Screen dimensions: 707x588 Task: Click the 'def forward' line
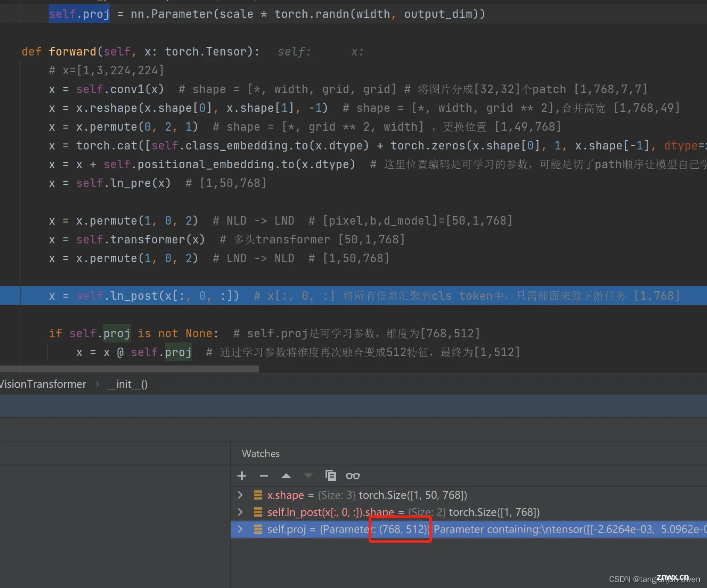click(x=141, y=52)
